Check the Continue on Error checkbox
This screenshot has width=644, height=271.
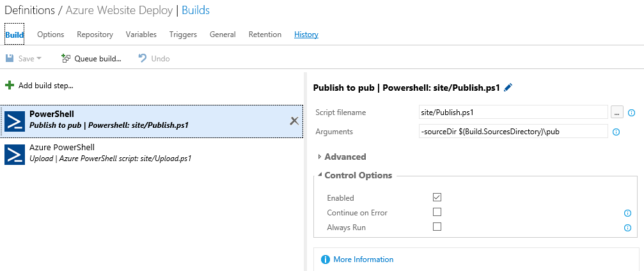[x=437, y=212]
